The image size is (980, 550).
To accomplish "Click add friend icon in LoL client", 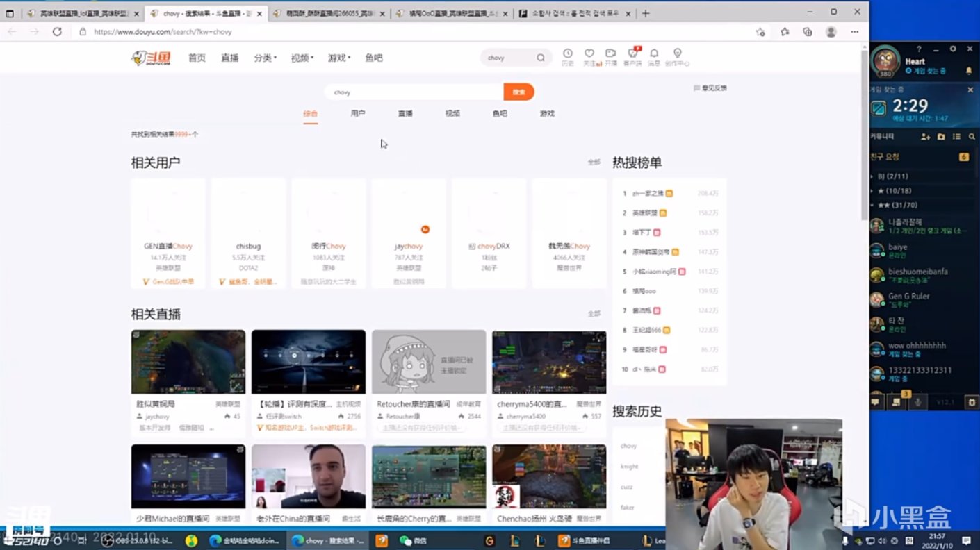I will click(925, 137).
